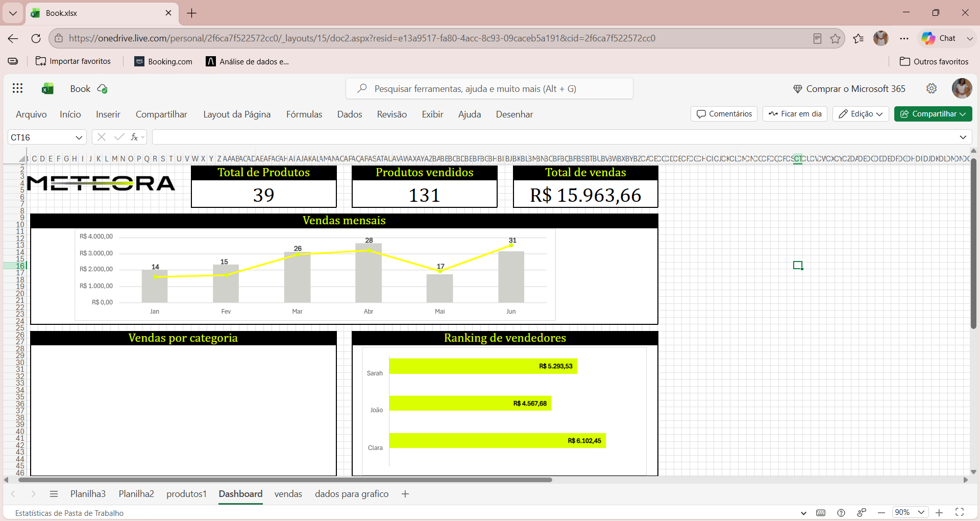Open browser settings and more menu
The height and width of the screenshot is (521, 980).
click(x=904, y=38)
